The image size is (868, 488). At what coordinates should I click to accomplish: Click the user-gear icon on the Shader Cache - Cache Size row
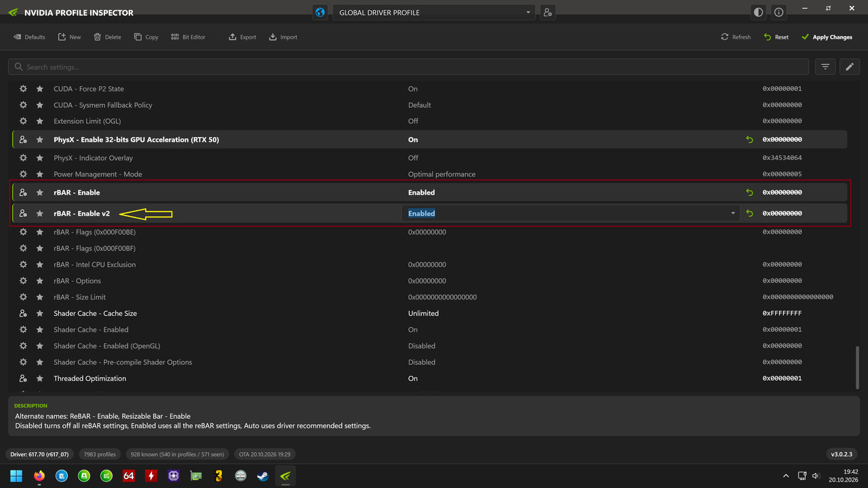click(x=23, y=313)
